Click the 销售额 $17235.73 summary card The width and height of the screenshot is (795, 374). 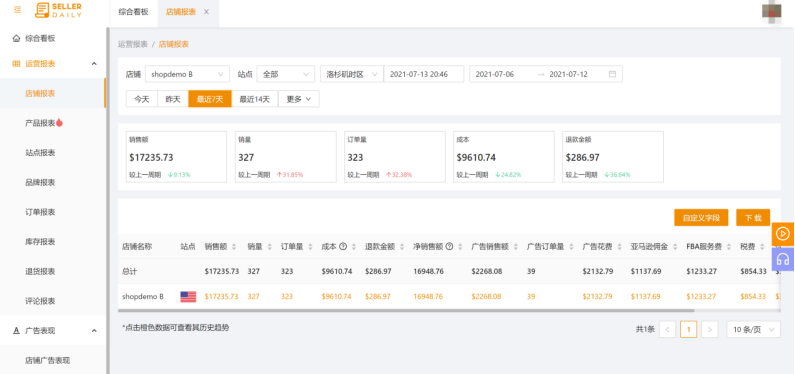coord(176,157)
